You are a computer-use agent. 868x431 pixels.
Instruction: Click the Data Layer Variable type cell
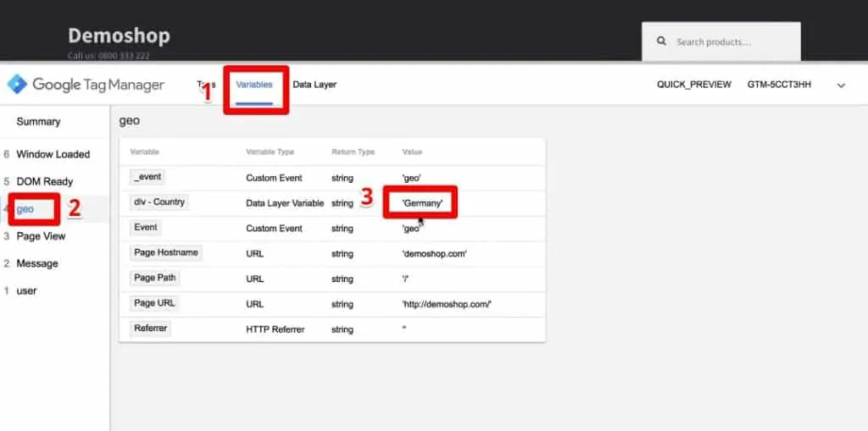coord(285,203)
